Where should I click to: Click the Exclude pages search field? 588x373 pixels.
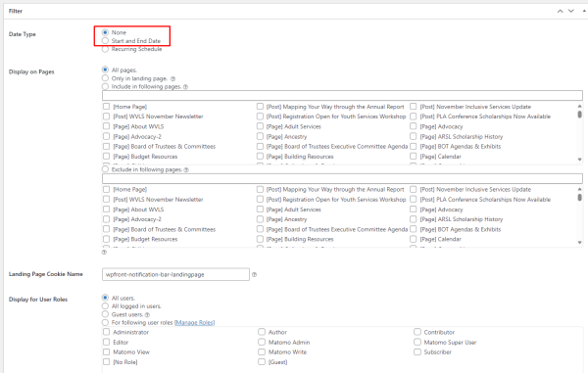(342, 178)
